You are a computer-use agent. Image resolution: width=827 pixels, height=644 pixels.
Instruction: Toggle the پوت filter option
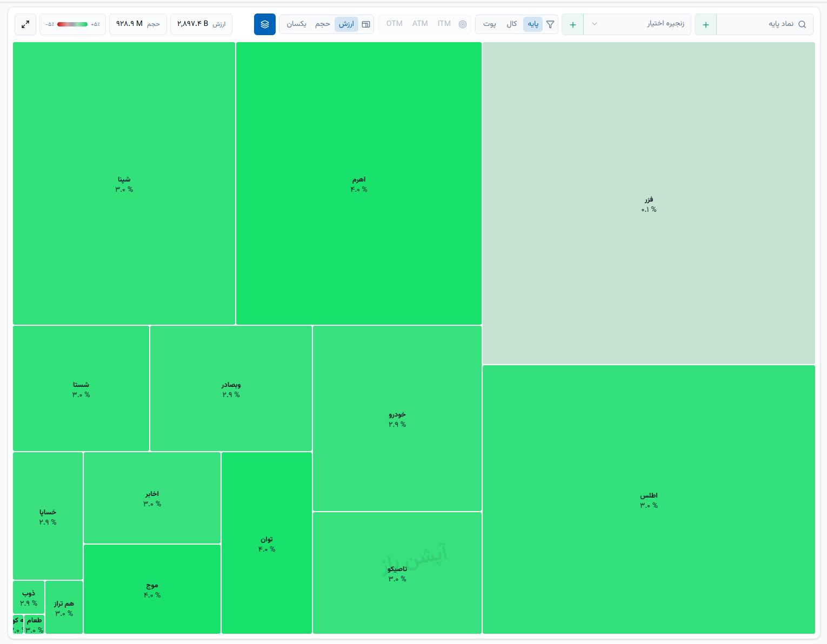tap(490, 24)
